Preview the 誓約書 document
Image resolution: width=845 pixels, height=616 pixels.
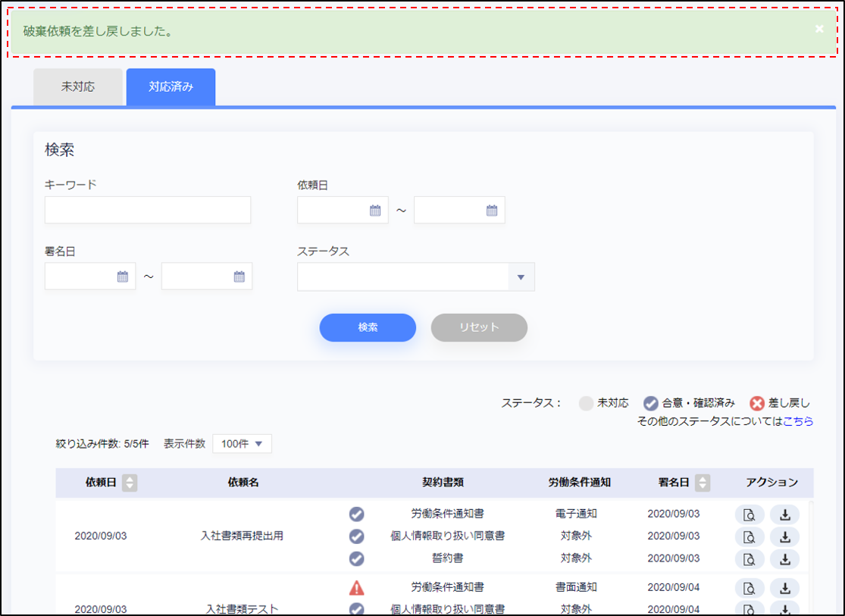point(749,559)
